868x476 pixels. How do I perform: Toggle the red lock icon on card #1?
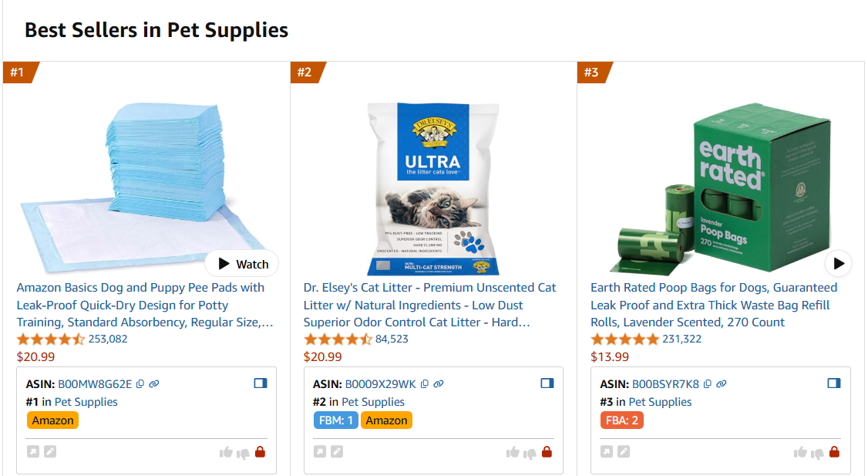[x=261, y=452]
